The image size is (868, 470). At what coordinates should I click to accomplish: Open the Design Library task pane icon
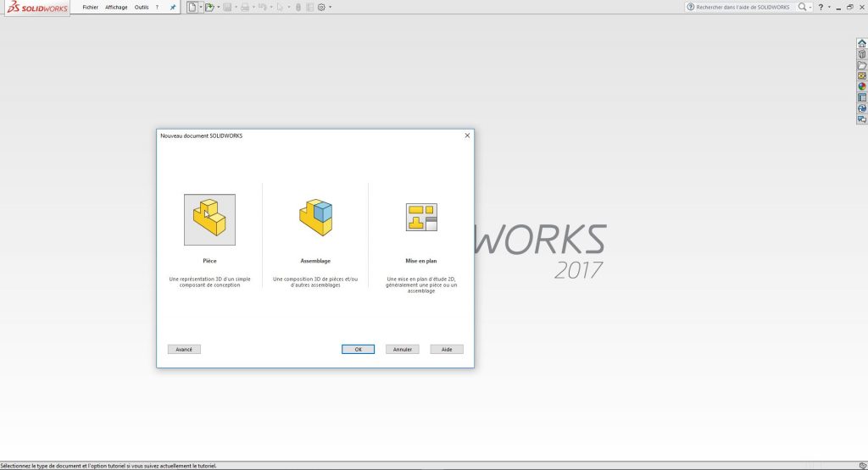click(862, 54)
